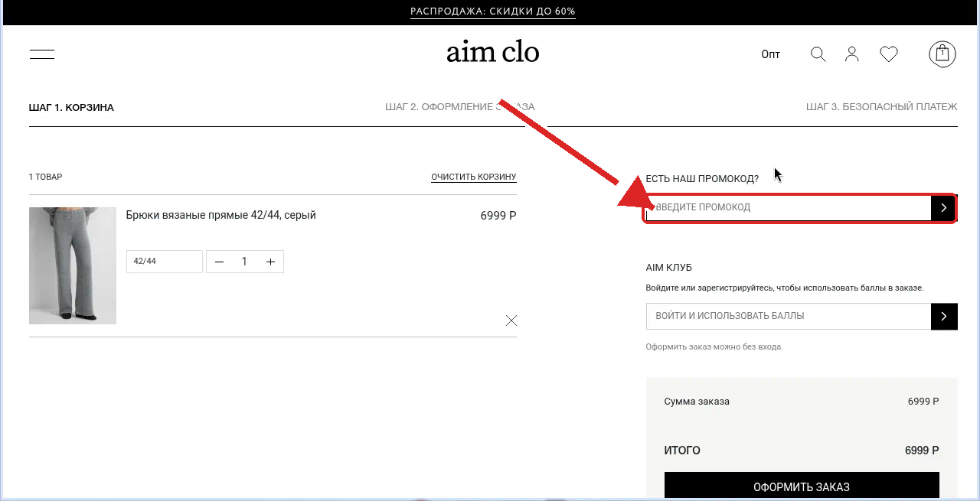Submit promo code arrow button
980x501 pixels.
point(943,207)
